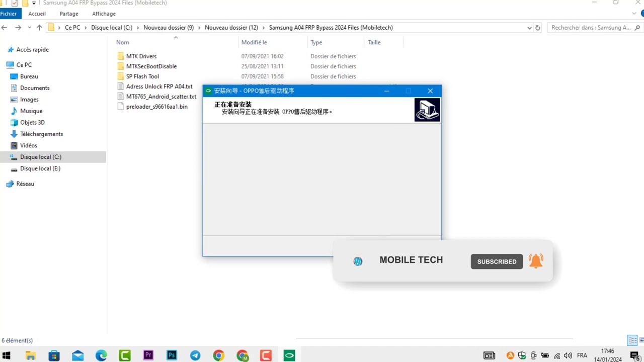Select Ce PC in navigation pane

(x=24, y=65)
